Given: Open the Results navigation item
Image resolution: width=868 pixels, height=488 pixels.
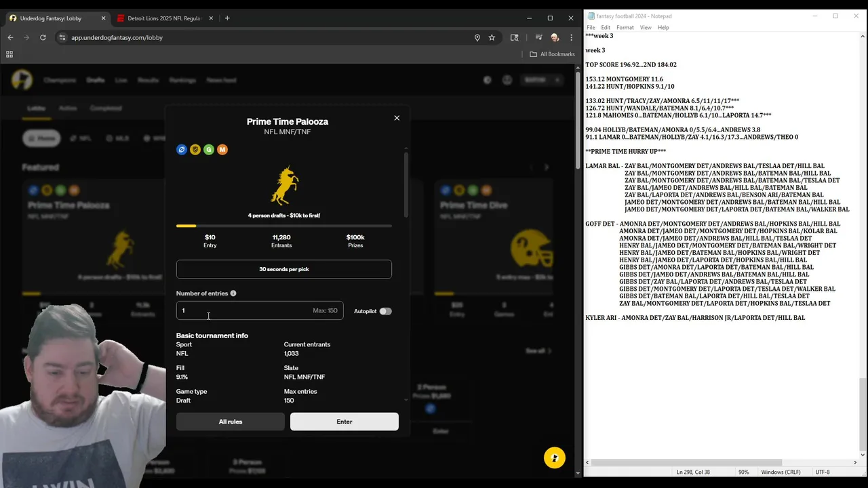Looking at the screenshot, I should click(x=148, y=80).
